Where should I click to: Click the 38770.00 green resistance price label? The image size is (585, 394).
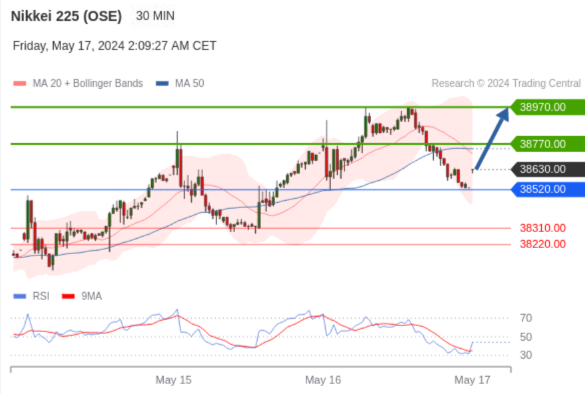click(548, 144)
